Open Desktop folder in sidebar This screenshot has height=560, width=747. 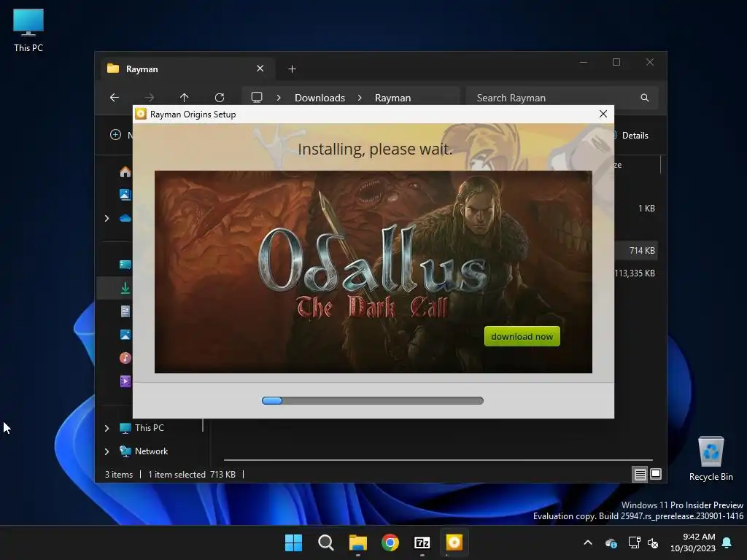[x=125, y=265]
